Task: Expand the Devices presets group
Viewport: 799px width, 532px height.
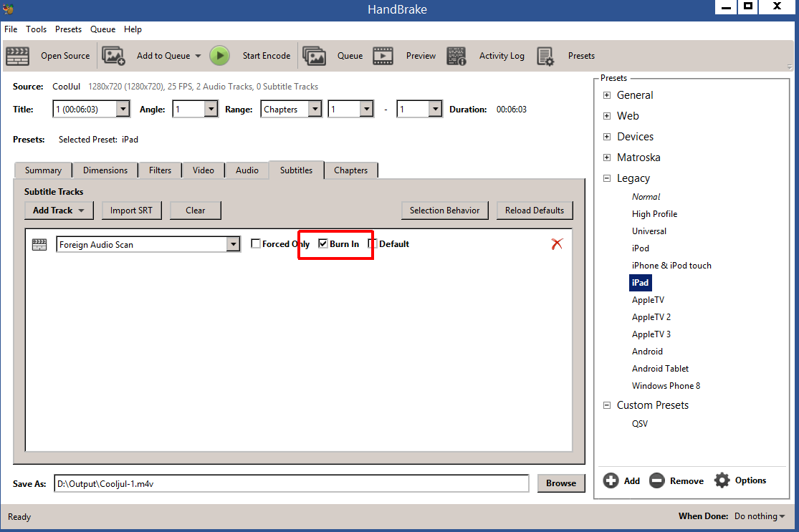Action: pyautogui.click(x=607, y=137)
